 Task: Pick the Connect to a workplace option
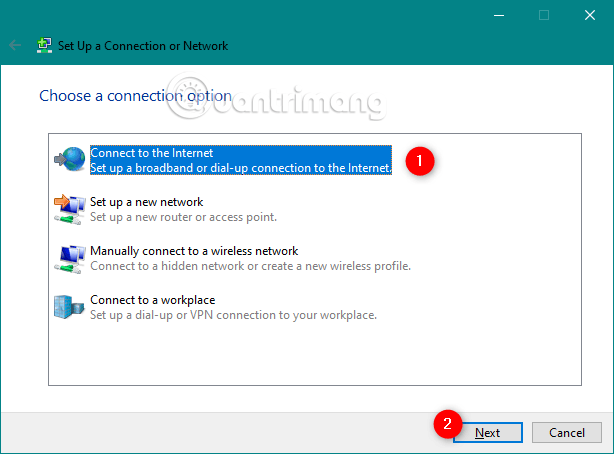click(x=152, y=300)
